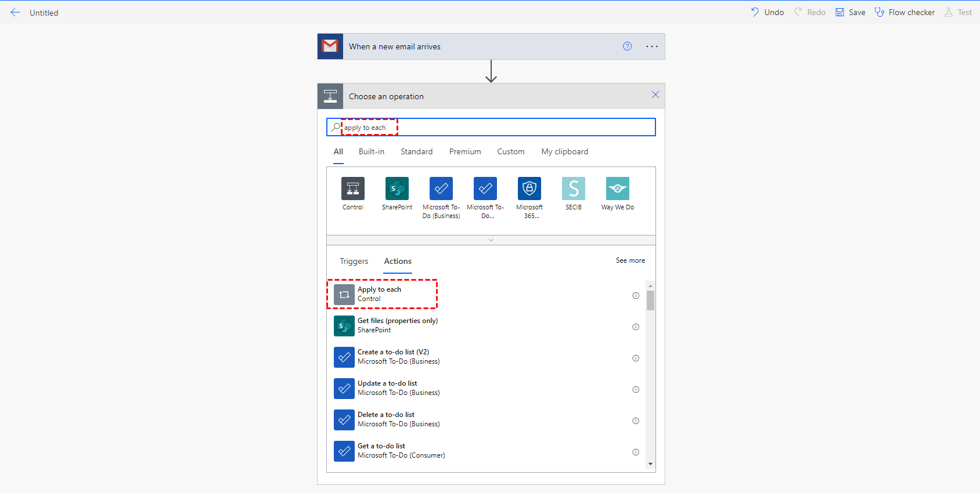
Task: Click the Redo button
Action: 810,12
